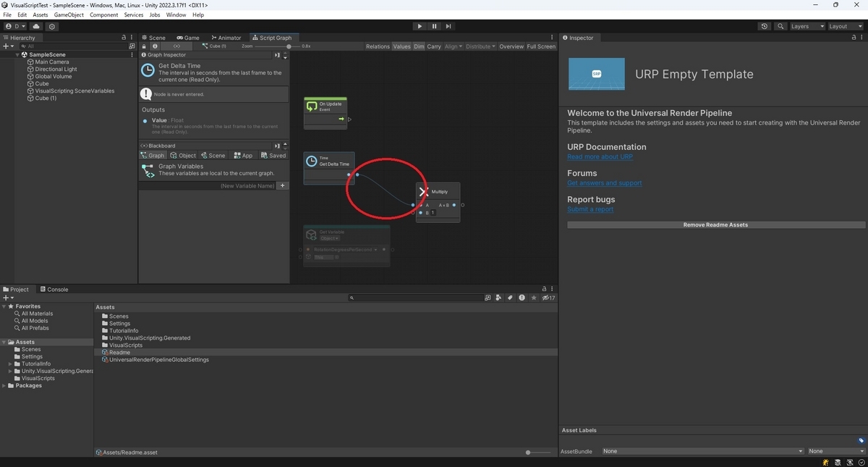
Task: Select the On Update event node
Action: point(325,113)
